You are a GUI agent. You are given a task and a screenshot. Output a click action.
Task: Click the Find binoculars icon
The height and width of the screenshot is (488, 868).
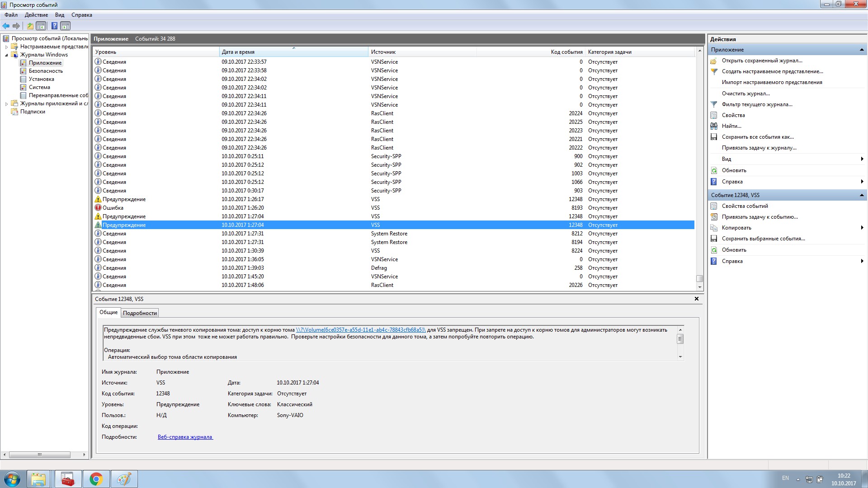(714, 126)
